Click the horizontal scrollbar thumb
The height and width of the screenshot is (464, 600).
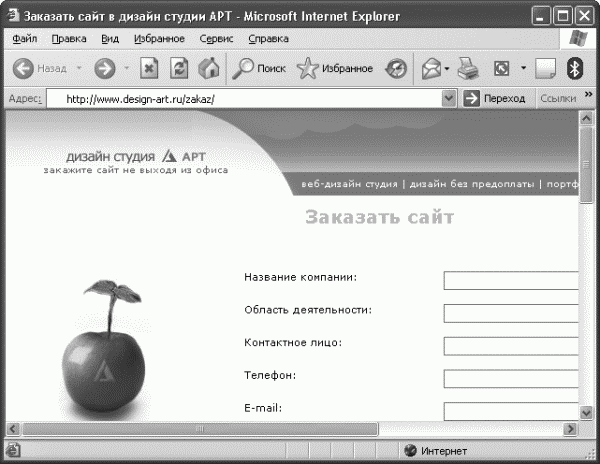coord(200,429)
